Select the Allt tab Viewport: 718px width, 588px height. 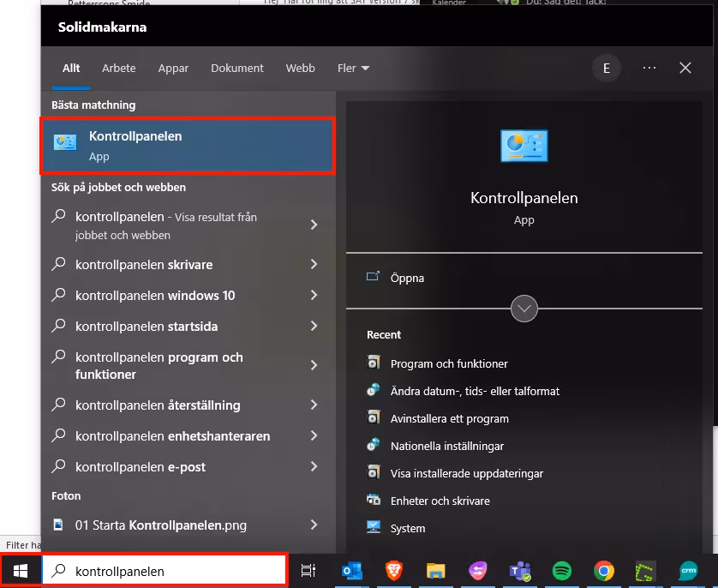tap(71, 69)
